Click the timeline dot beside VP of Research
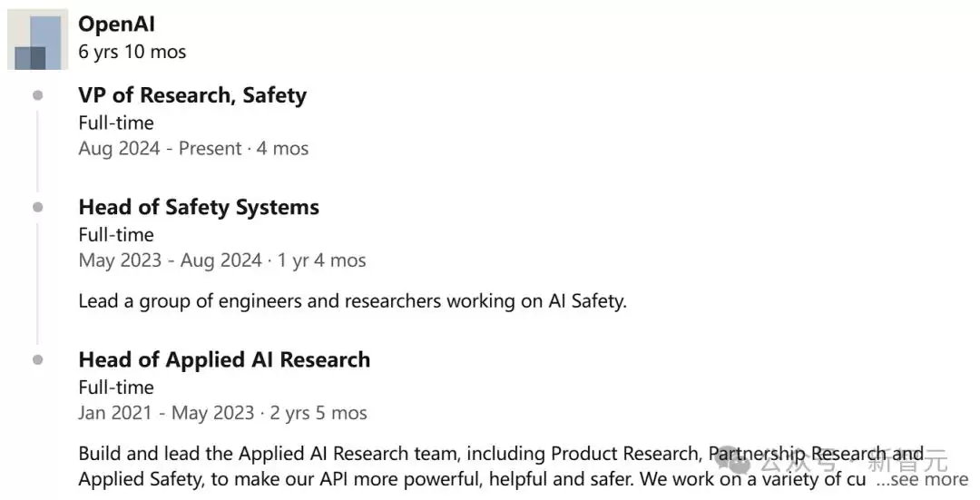This screenshot has height=500, width=980. point(38,95)
